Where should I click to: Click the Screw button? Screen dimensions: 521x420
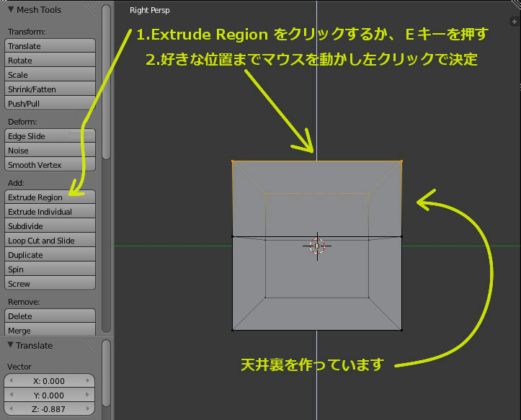click(x=50, y=283)
